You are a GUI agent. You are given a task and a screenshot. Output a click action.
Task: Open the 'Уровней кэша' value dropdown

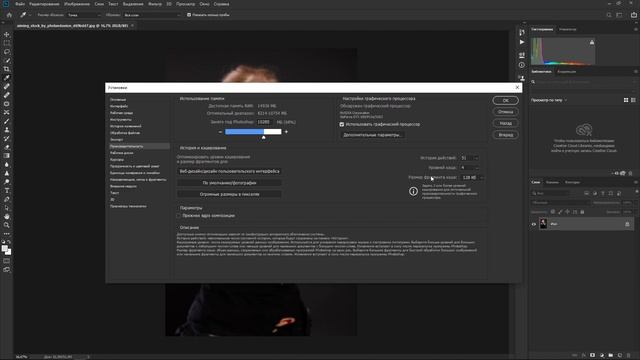click(476, 168)
